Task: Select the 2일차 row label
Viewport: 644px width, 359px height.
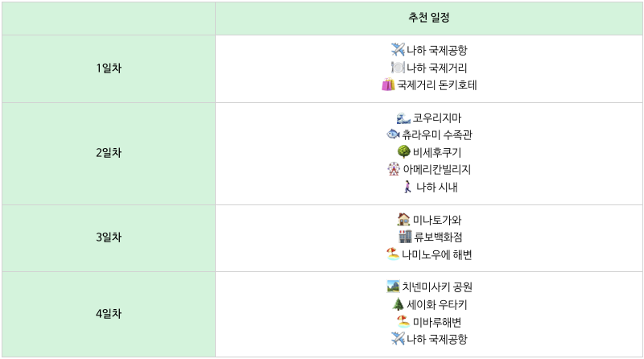Action: (109, 153)
